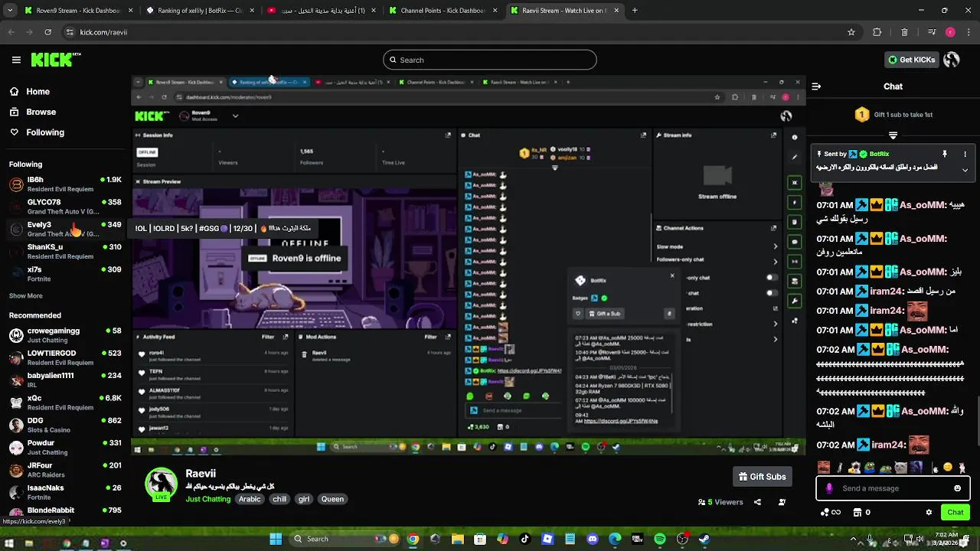
Task: Focus the Kick search box
Action: tap(490, 60)
